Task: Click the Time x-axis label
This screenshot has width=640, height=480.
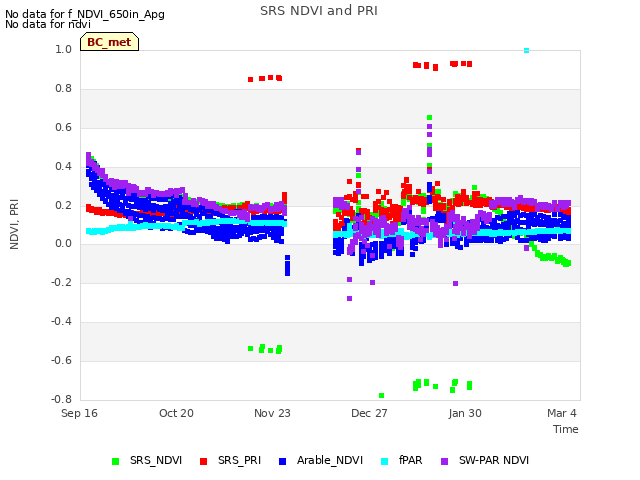Action: tap(566, 429)
